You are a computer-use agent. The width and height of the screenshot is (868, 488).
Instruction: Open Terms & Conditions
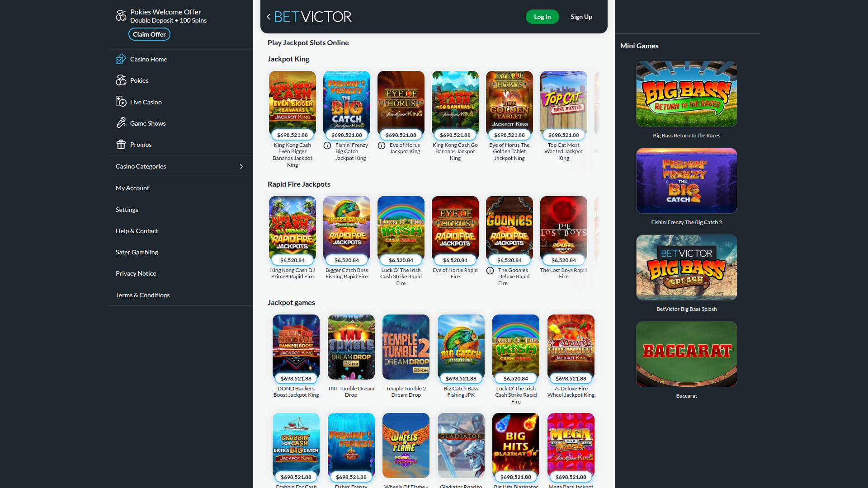[x=142, y=295]
